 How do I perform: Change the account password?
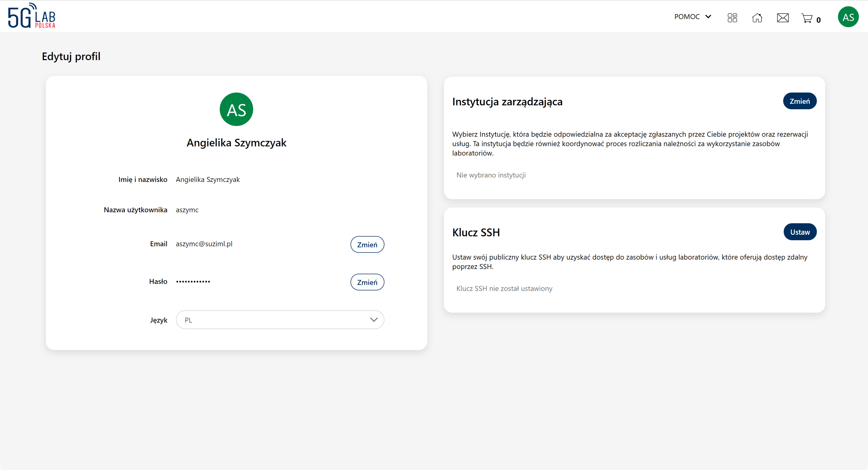[x=367, y=282]
